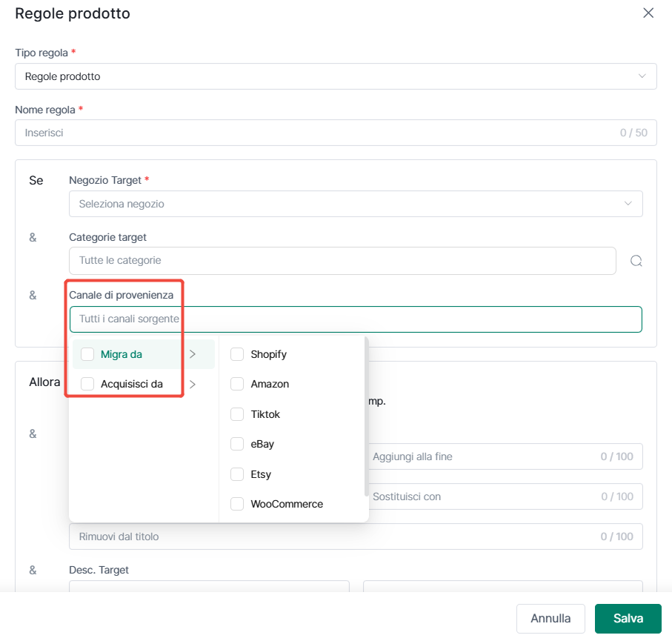The height and width of the screenshot is (638, 672).
Task: Tick the Amazon checkbox
Action: pos(237,384)
